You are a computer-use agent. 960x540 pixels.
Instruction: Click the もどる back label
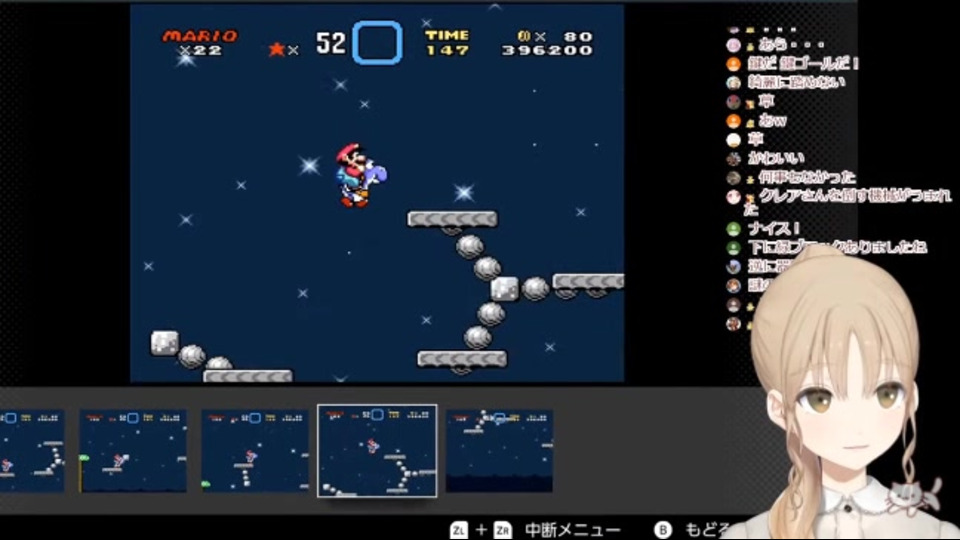[x=707, y=530]
